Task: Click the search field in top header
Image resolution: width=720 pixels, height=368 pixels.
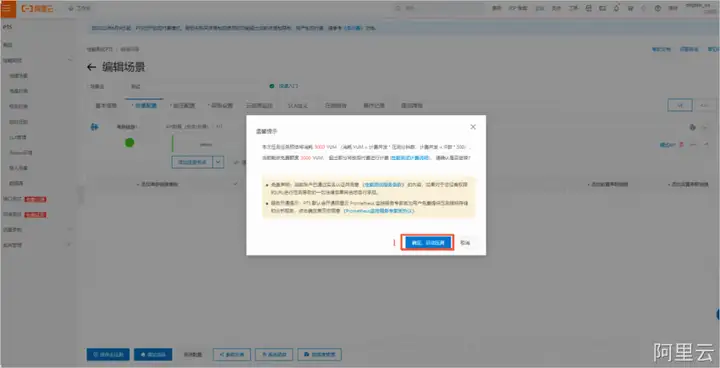Action: [439, 8]
